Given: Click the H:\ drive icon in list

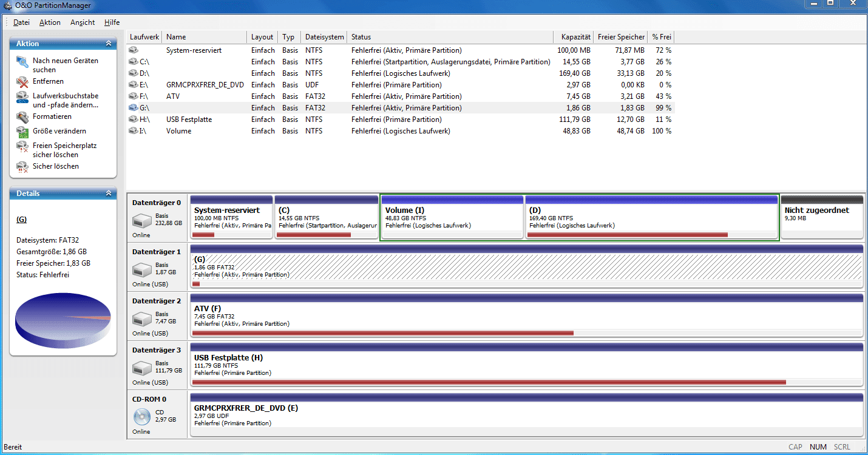Looking at the screenshot, I should [x=134, y=120].
